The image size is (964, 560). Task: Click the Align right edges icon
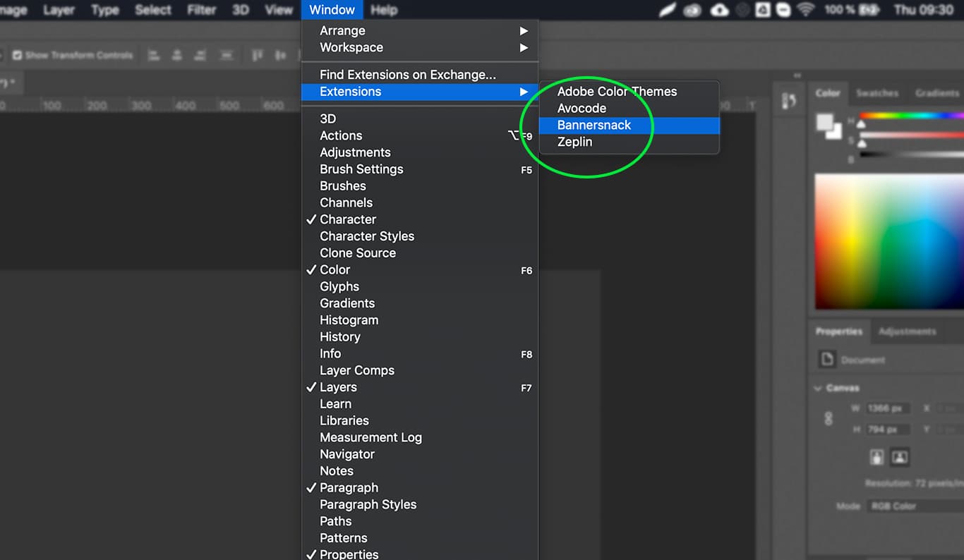pos(202,55)
